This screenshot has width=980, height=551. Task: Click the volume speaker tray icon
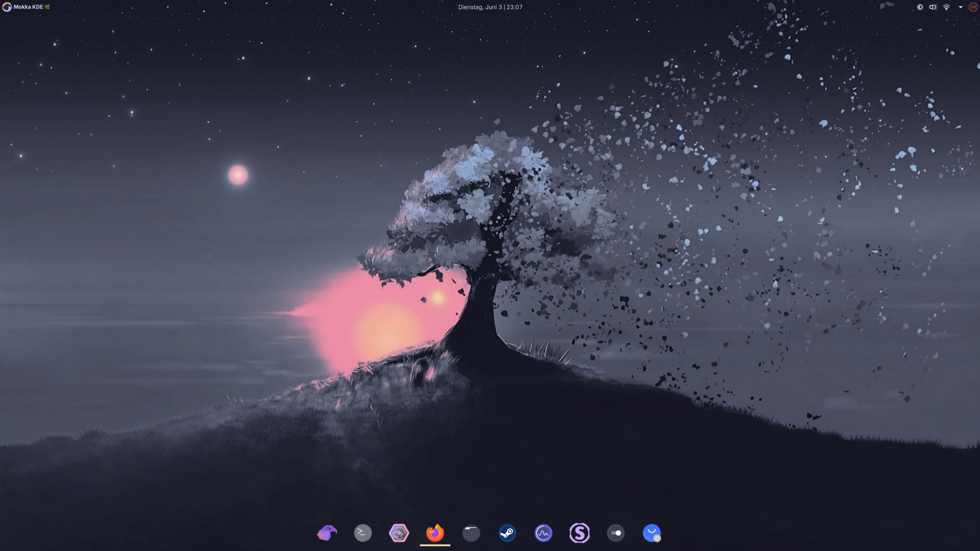pos(933,7)
